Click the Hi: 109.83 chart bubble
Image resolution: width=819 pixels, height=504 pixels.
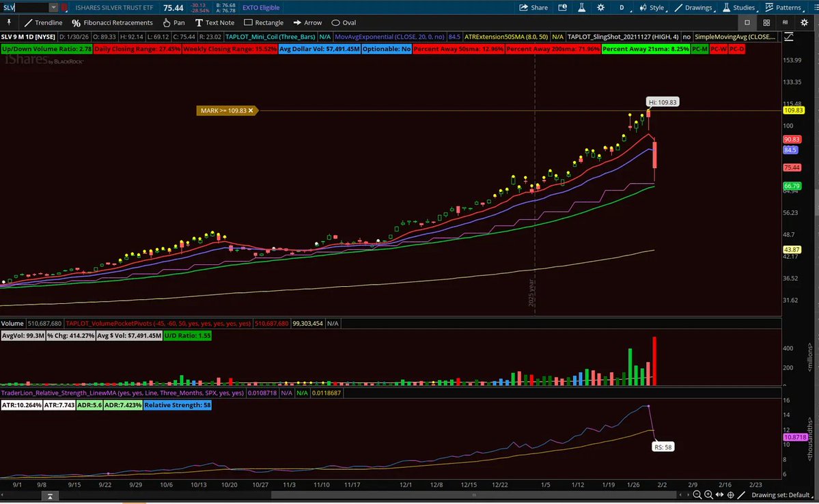point(663,102)
